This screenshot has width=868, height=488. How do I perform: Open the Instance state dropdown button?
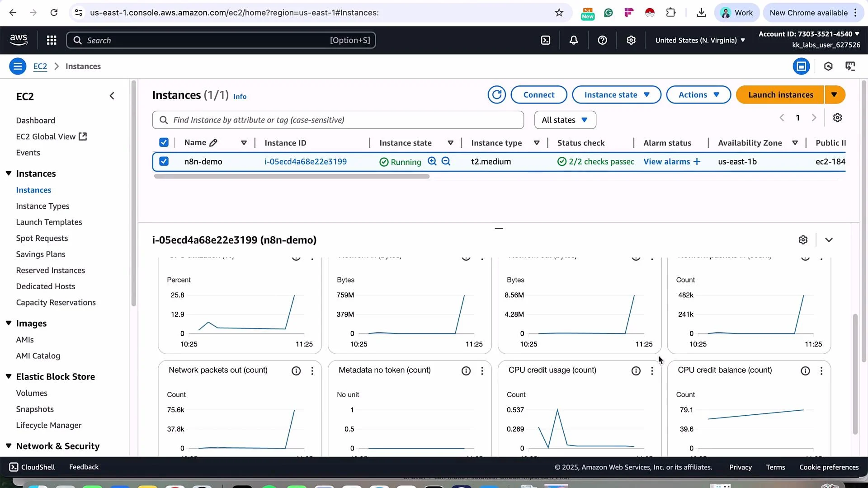[x=617, y=95]
